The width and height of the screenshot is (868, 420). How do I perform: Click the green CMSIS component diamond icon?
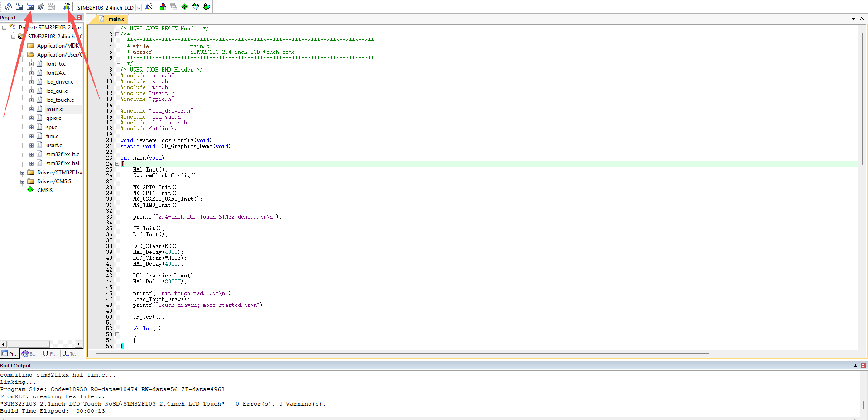(30, 190)
